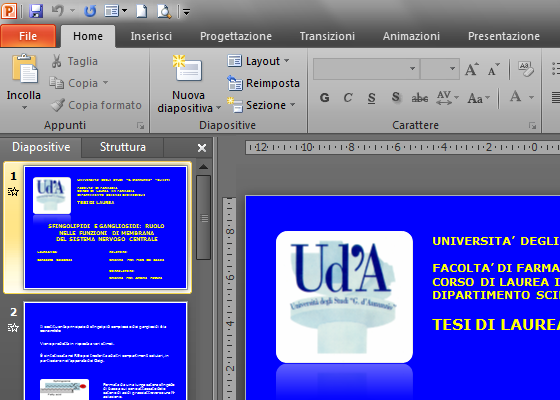Add a slide with Nuova diapositiva icon
Viewport: 560px width, 400px height.
point(188,69)
